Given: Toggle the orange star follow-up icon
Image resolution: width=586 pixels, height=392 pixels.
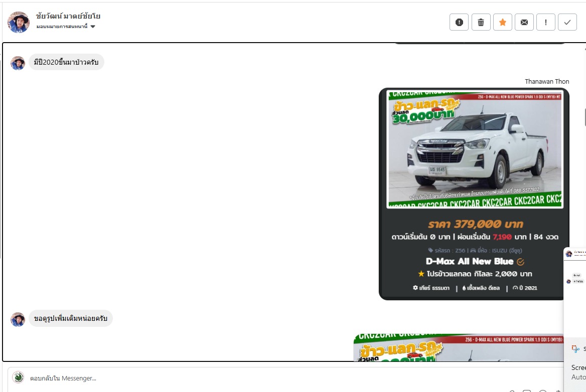Looking at the screenshot, I should click(503, 23).
